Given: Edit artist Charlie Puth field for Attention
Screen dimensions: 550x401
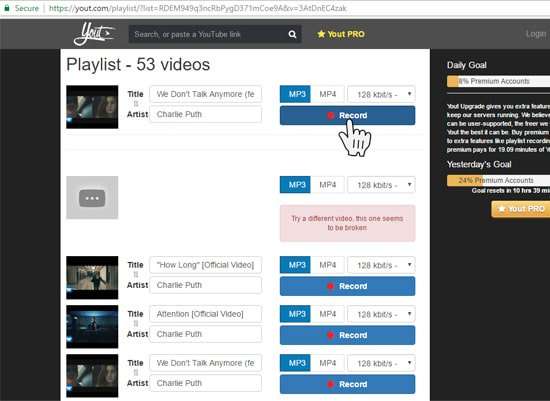Looking at the screenshot, I should 206,334.
